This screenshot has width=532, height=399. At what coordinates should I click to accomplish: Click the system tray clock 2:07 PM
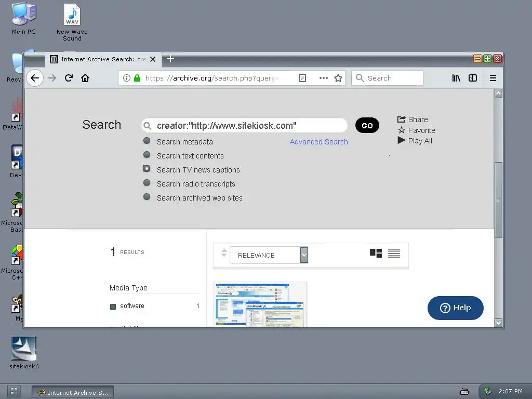[x=510, y=391]
